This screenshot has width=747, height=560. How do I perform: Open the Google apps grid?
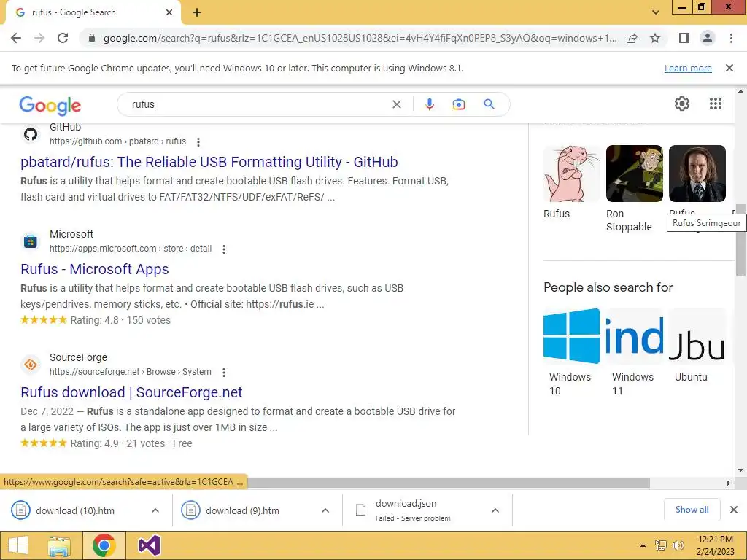715,104
